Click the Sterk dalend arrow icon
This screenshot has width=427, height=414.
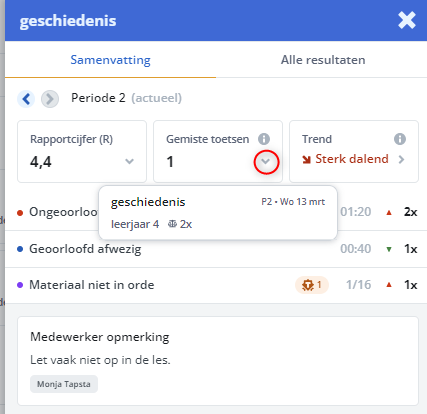click(306, 160)
